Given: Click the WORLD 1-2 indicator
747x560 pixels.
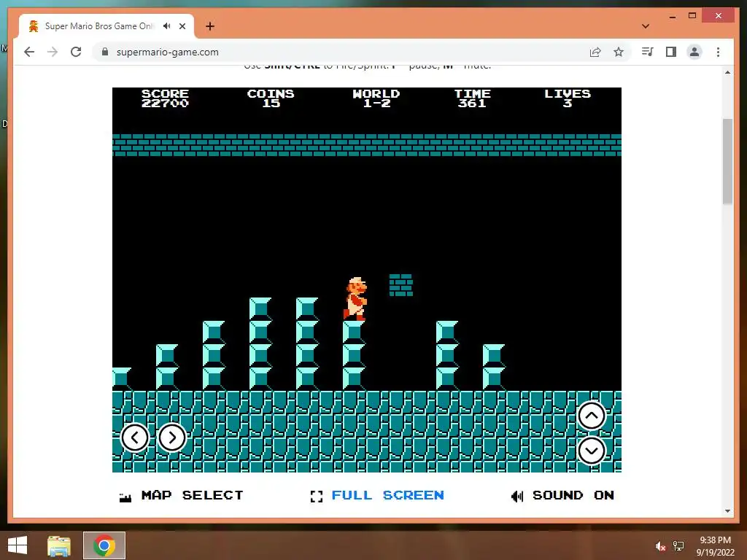Looking at the screenshot, I should pos(376,98).
